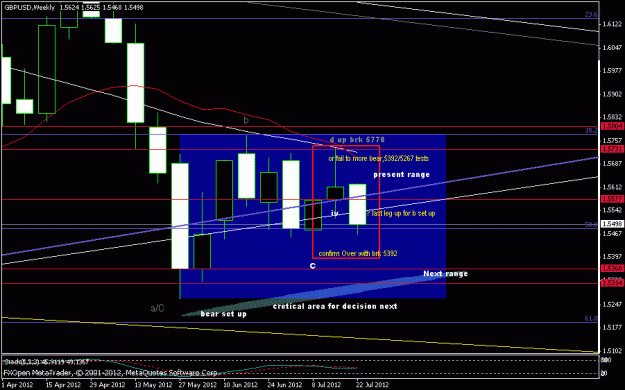Click the '13 May 2012' date label
The width and height of the screenshot is (625, 390).
coord(153,385)
